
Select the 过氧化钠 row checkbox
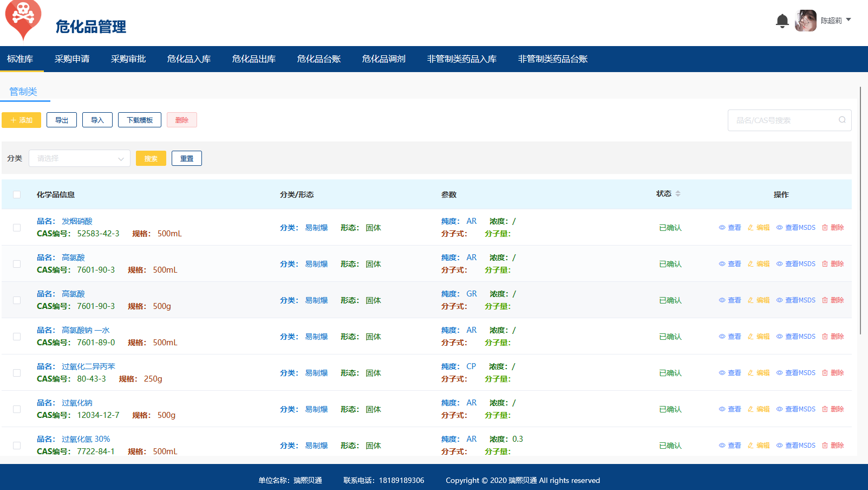(x=17, y=409)
